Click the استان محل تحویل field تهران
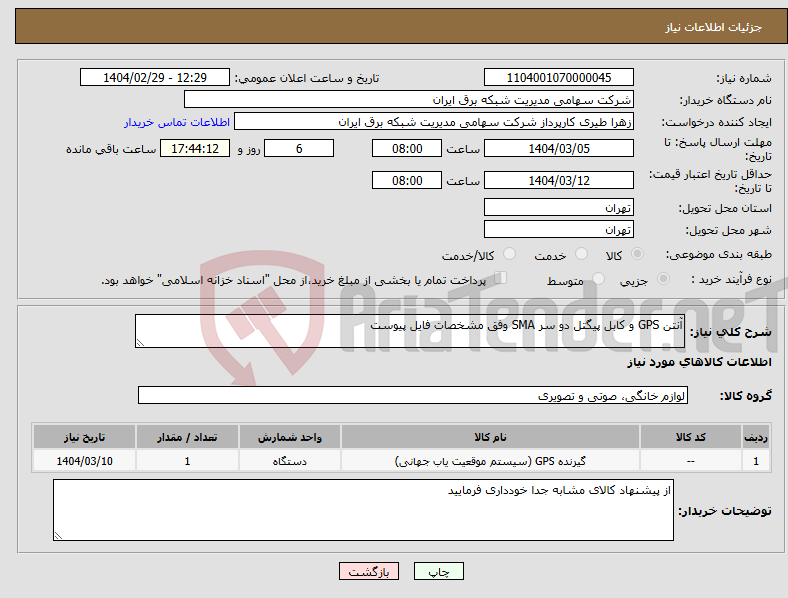The image size is (788, 598). coord(558,207)
